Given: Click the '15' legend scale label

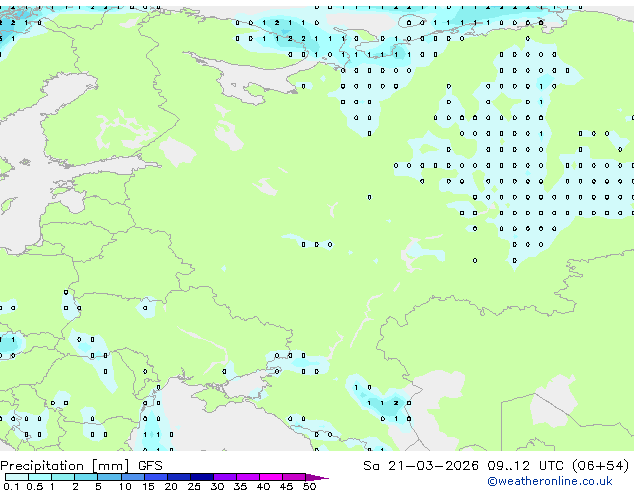Looking at the screenshot, I should [x=148, y=486].
